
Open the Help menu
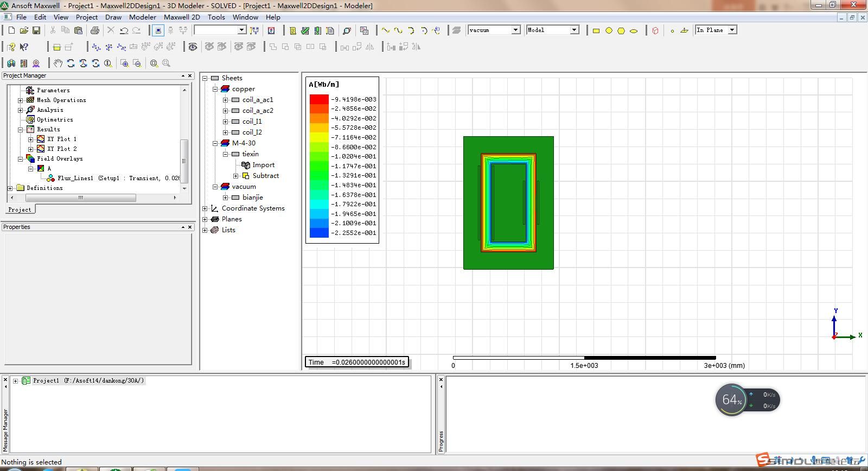pyautogui.click(x=273, y=17)
